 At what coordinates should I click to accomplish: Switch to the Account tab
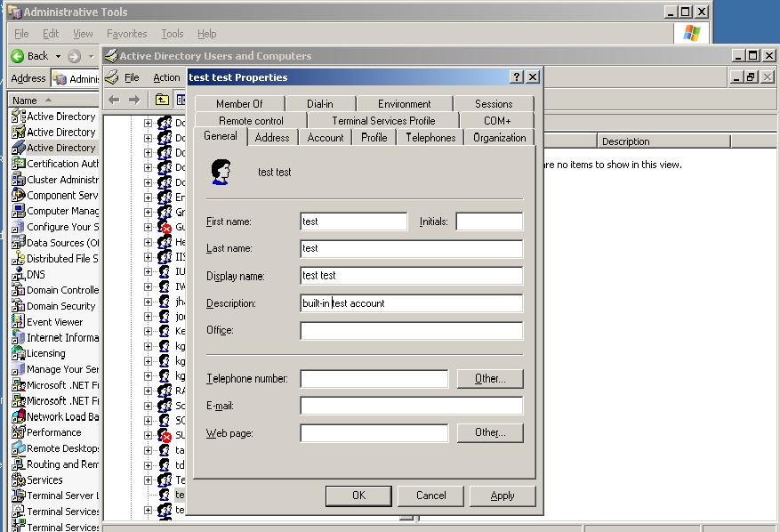326,138
